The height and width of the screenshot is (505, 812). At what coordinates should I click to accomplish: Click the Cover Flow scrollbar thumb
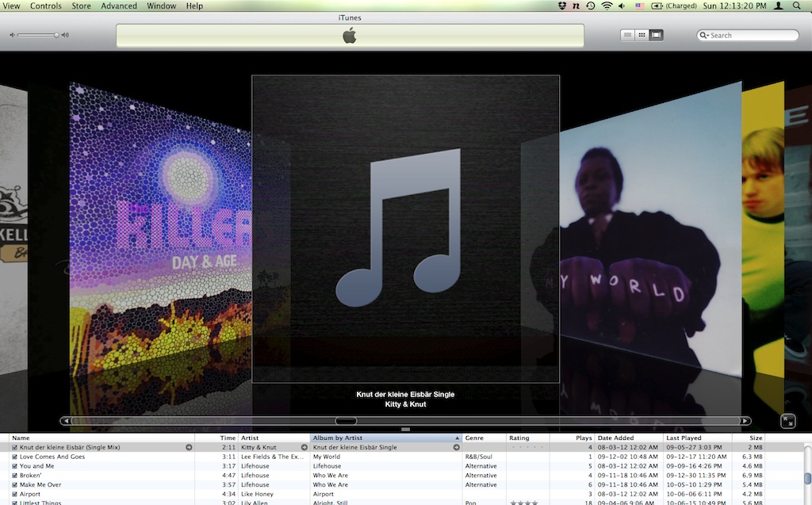click(x=346, y=421)
